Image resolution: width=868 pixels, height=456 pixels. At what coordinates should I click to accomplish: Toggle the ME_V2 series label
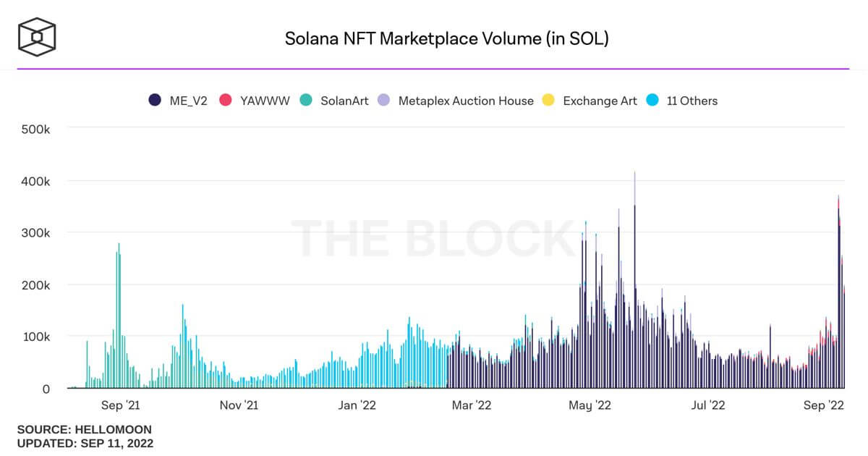coord(188,101)
